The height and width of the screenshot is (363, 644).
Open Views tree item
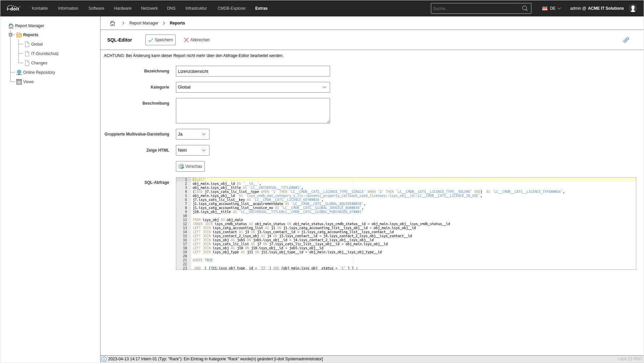28,82
